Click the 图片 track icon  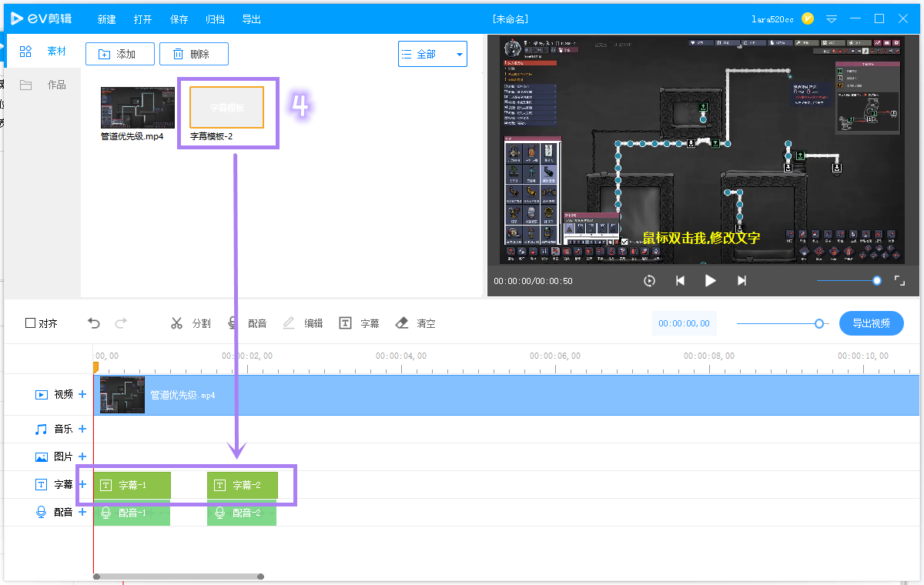[42, 456]
